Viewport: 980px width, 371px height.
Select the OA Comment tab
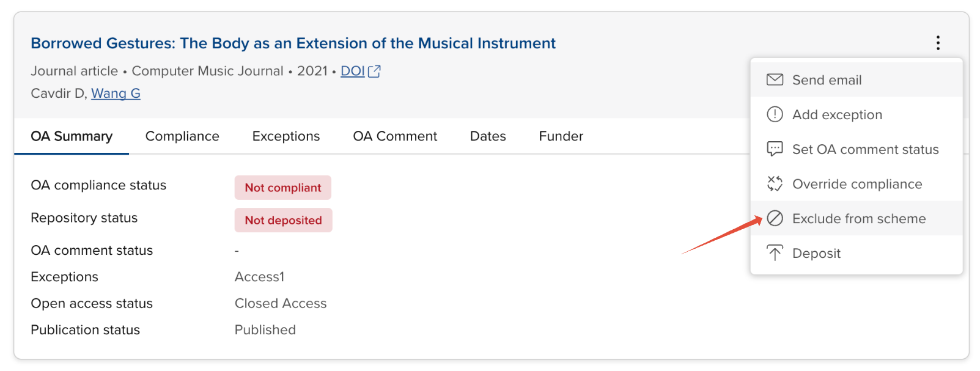pyautogui.click(x=395, y=136)
